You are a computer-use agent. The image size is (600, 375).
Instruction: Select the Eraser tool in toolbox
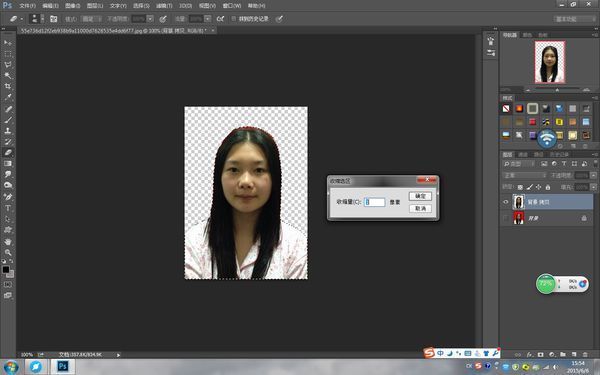8,152
